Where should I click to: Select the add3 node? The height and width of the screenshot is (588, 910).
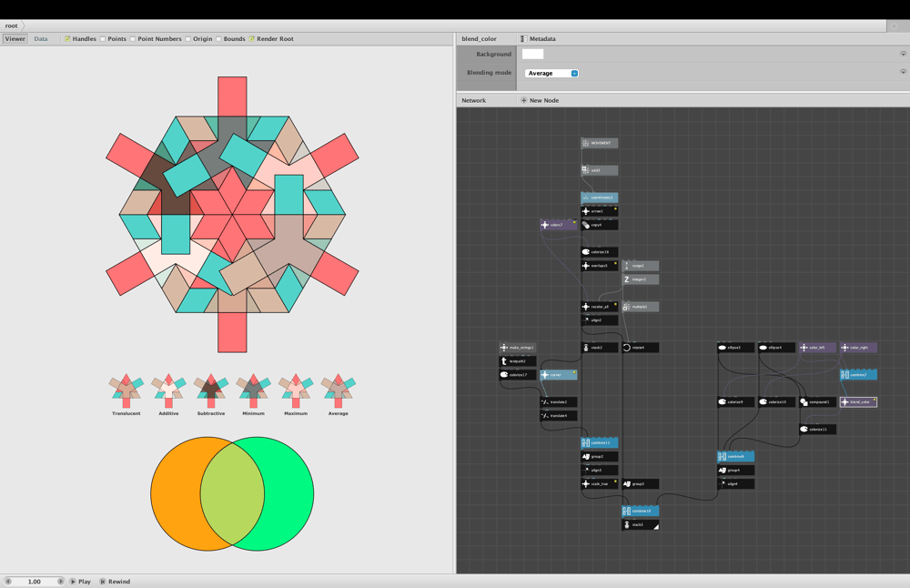[600, 170]
